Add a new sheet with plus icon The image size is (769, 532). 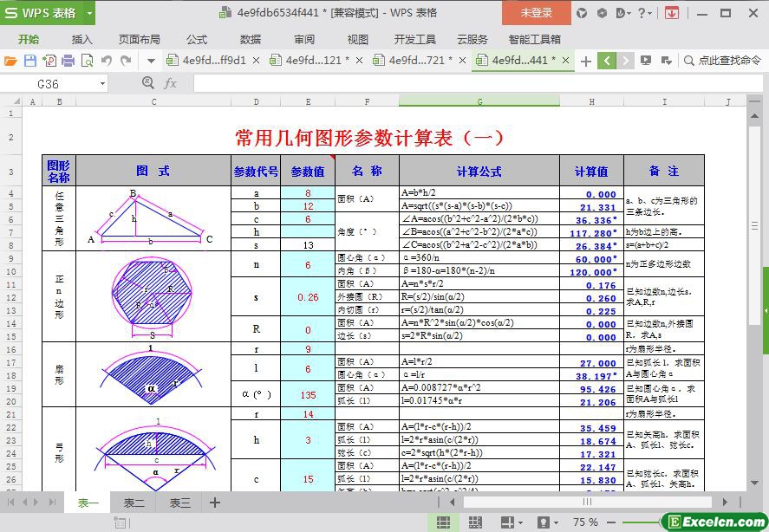215,503
